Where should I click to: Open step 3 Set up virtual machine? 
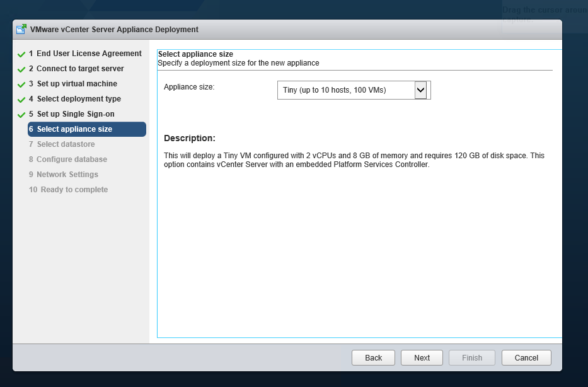pos(72,84)
